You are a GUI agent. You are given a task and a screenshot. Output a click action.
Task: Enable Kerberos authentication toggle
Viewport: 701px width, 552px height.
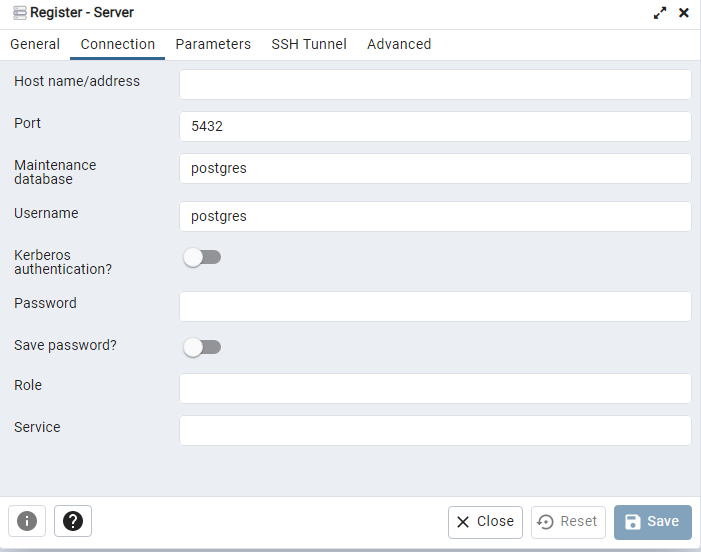click(x=201, y=258)
